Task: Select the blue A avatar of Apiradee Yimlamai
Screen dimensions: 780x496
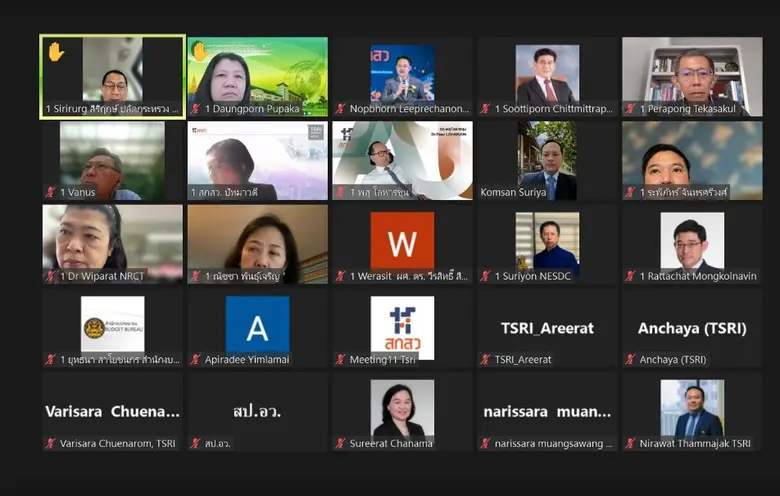Action: tap(257, 324)
